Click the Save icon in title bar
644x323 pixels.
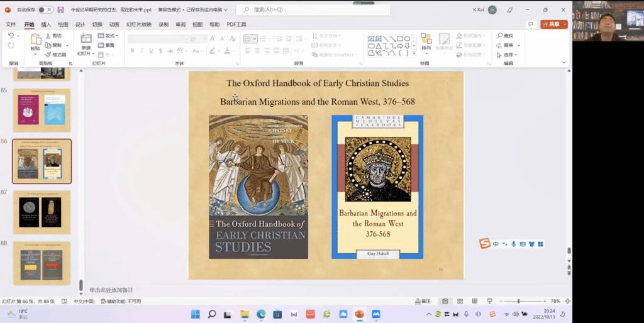(60, 9)
